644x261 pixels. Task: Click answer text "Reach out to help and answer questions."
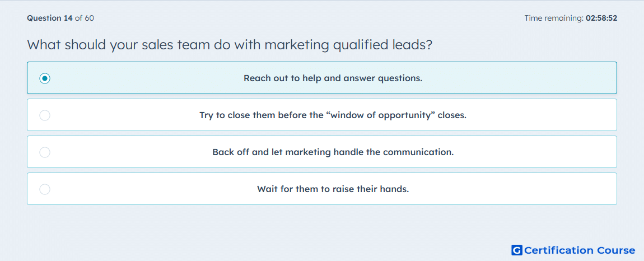pyautogui.click(x=333, y=78)
